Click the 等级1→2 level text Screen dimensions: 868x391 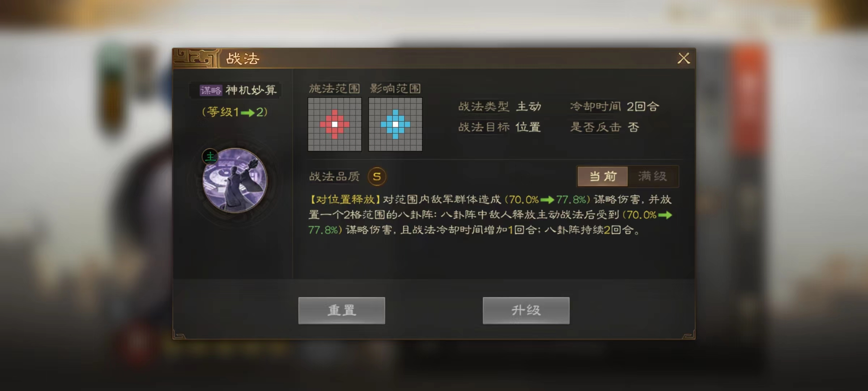click(235, 112)
